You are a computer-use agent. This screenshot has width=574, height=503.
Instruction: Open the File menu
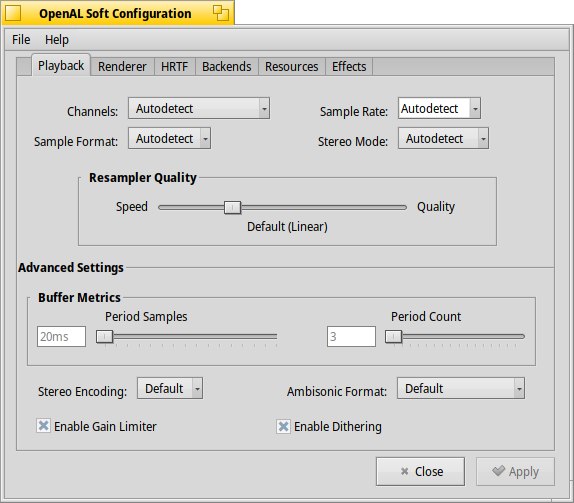point(21,40)
